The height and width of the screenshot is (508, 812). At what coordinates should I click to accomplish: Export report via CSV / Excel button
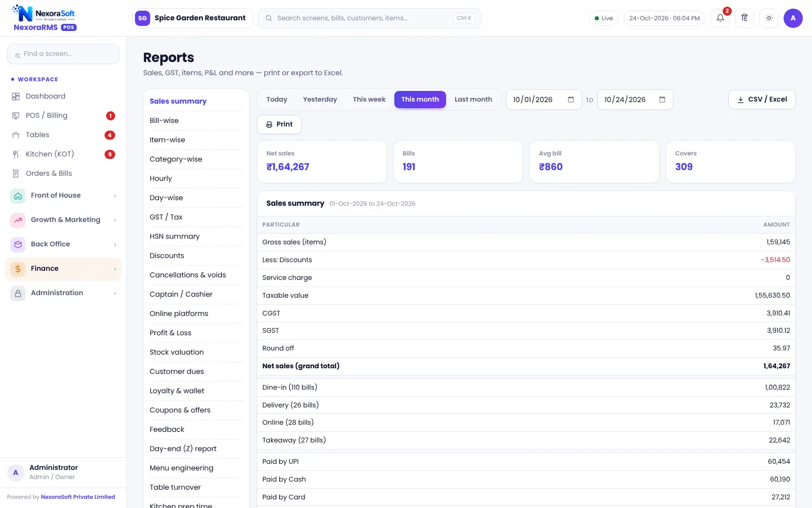(x=762, y=100)
